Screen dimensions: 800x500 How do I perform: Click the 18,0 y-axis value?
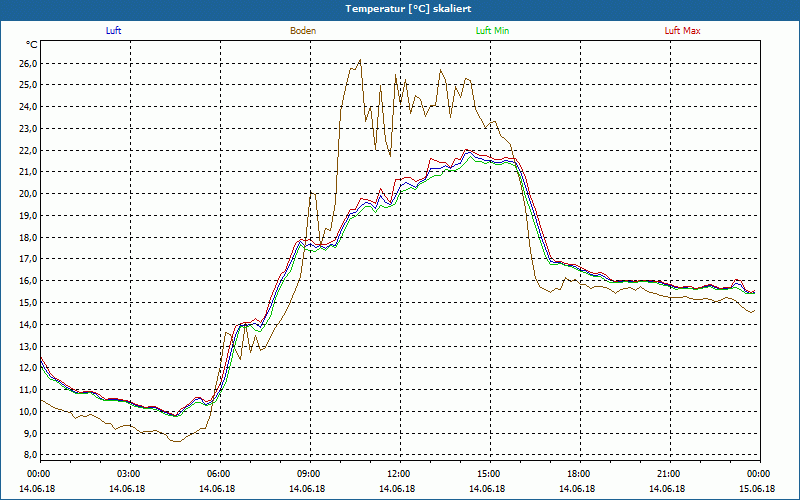(x=28, y=238)
